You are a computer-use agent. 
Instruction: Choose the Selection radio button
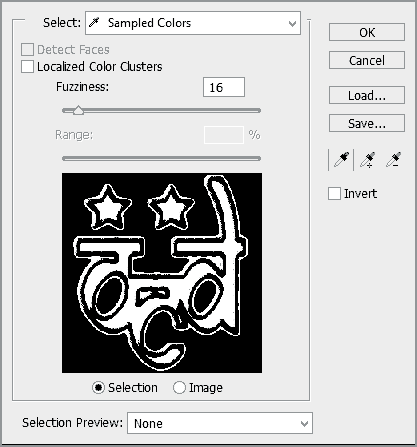coord(98,388)
